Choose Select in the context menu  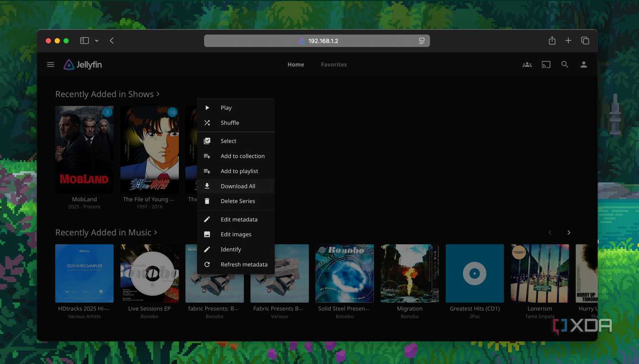tap(236, 141)
